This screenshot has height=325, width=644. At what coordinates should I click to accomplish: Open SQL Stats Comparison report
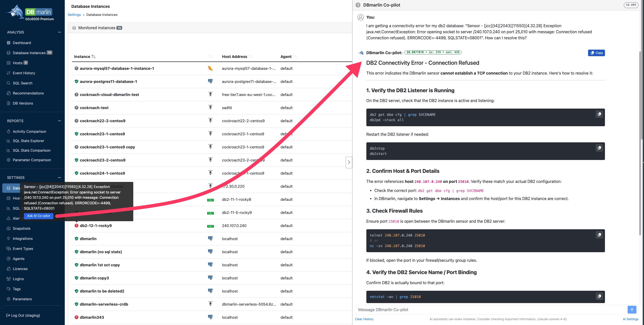coord(31,150)
